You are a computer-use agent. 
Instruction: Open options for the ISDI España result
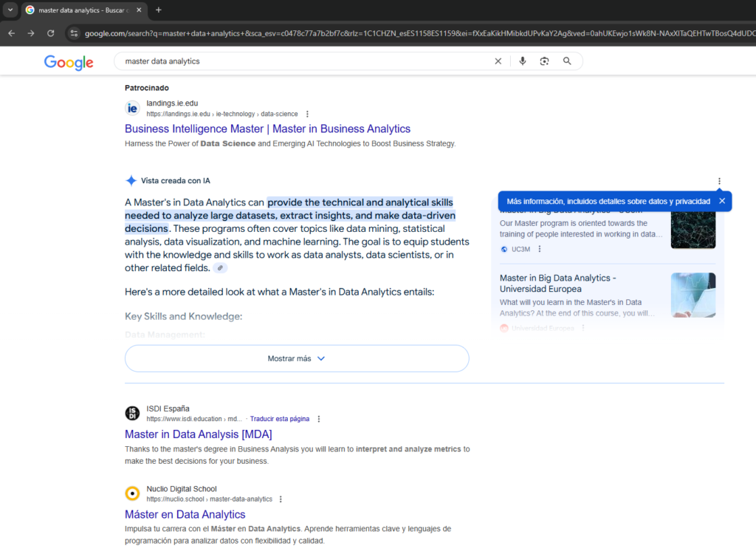[x=319, y=419]
